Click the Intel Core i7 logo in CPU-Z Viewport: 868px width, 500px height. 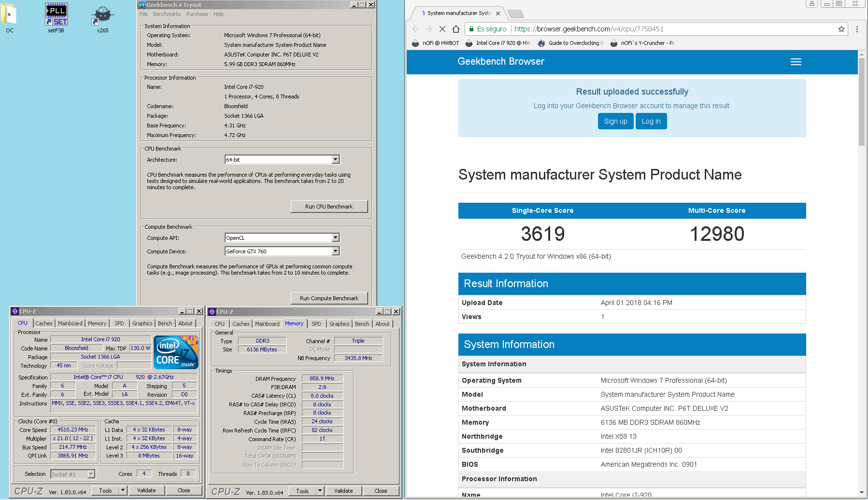click(x=176, y=352)
